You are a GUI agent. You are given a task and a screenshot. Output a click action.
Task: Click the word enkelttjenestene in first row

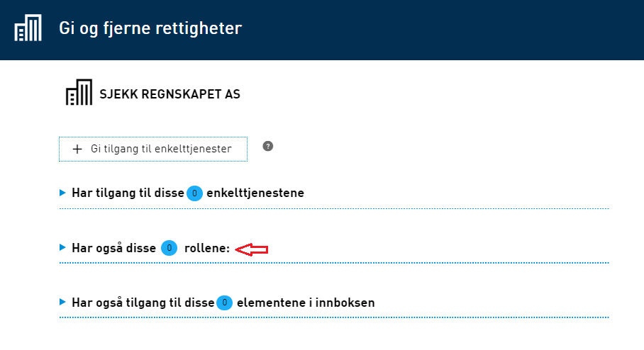coord(255,193)
